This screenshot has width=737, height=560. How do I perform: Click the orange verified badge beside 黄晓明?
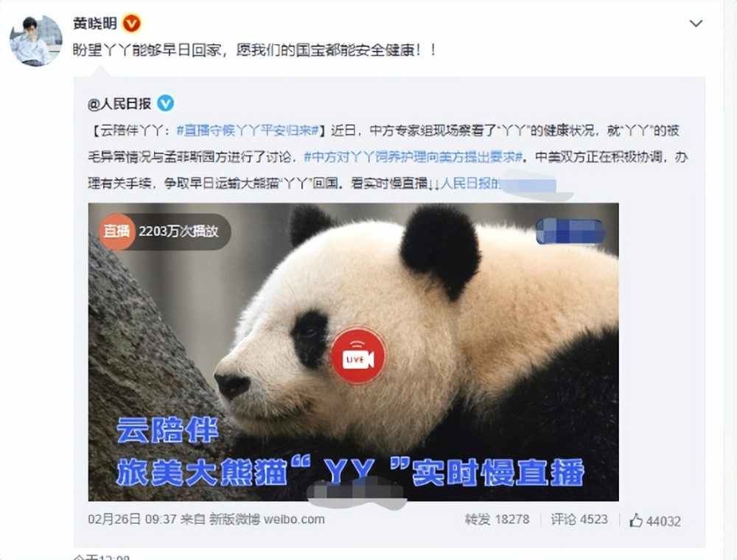[x=132, y=24]
